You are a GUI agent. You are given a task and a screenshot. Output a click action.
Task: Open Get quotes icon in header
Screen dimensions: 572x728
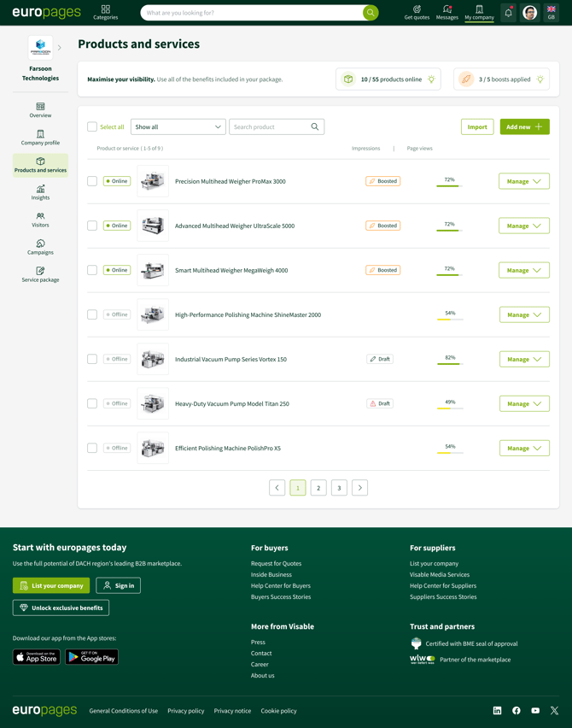click(417, 12)
